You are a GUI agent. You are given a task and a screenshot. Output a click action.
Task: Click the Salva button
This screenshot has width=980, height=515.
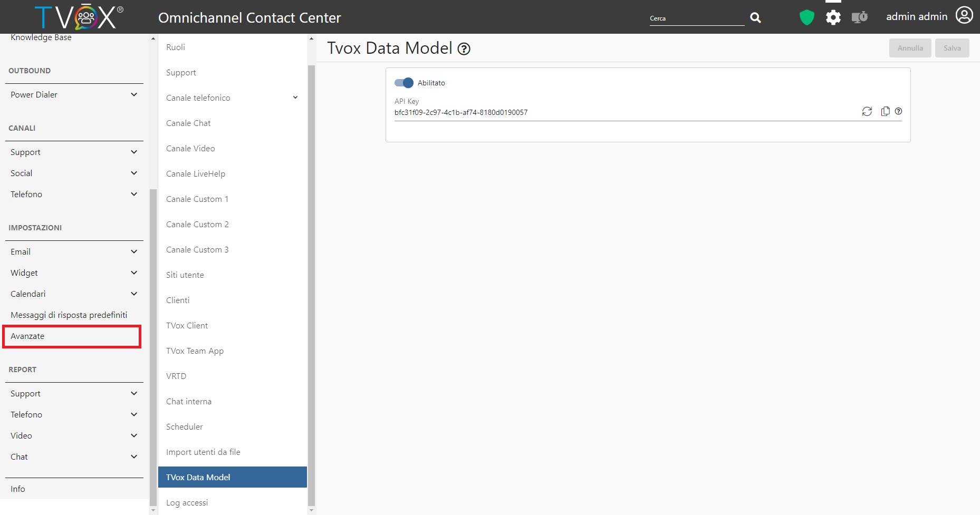(x=952, y=48)
